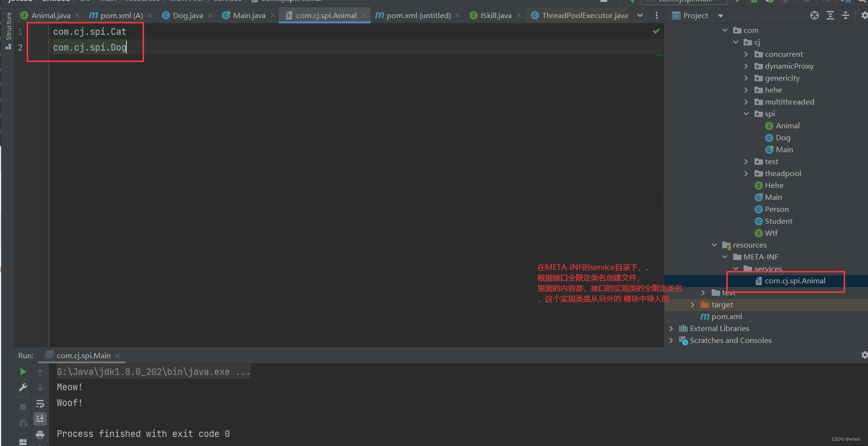Click line com.cj.spi.Cat in editor

pos(90,32)
